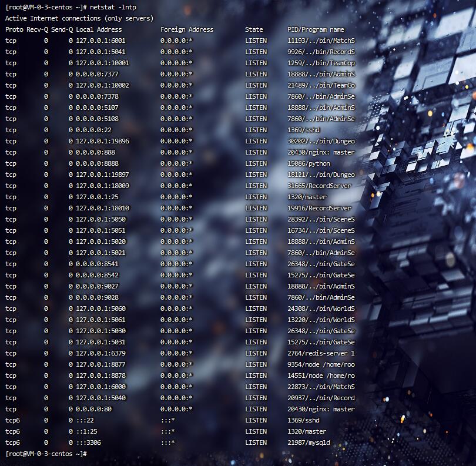Screen dimensions: 476x466
Task: Click local address 0.0.0.0:8888
Action: click(x=97, y=163)
